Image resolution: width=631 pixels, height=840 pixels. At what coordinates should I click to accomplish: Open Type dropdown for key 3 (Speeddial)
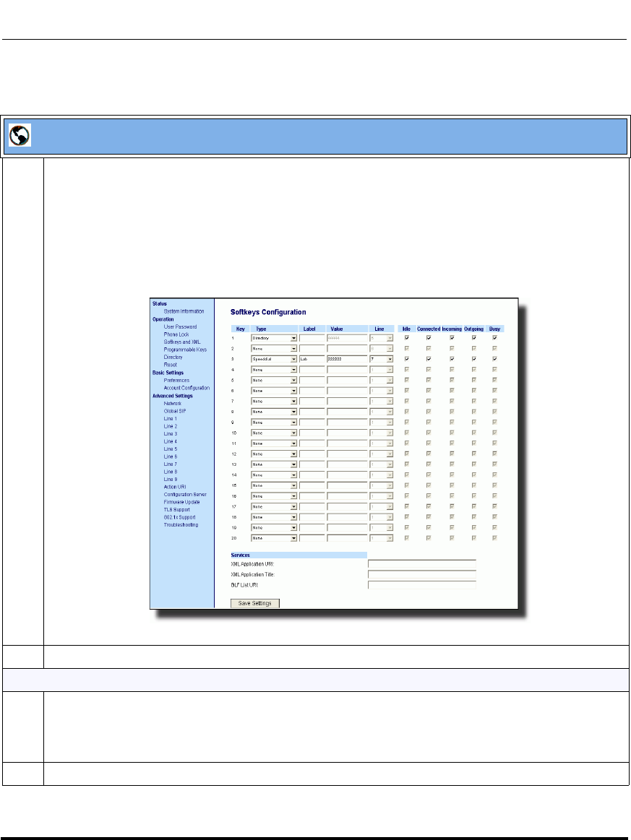click(274, 359)
